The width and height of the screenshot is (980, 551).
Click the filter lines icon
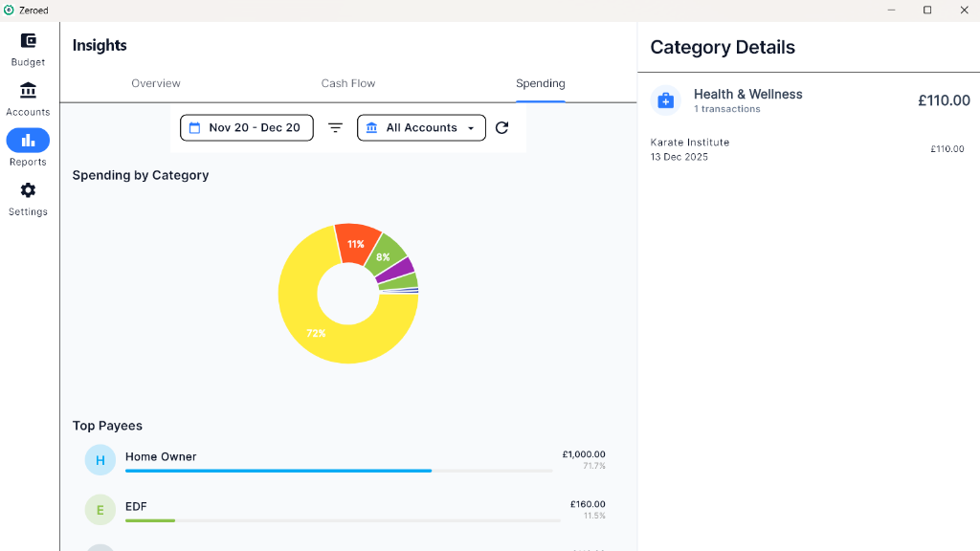(335, 128)
